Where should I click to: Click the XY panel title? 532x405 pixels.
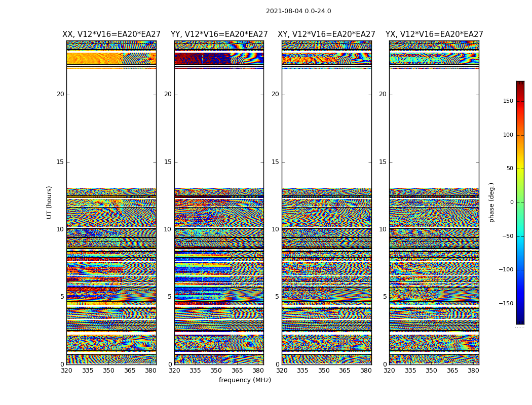tap(326, 34)
